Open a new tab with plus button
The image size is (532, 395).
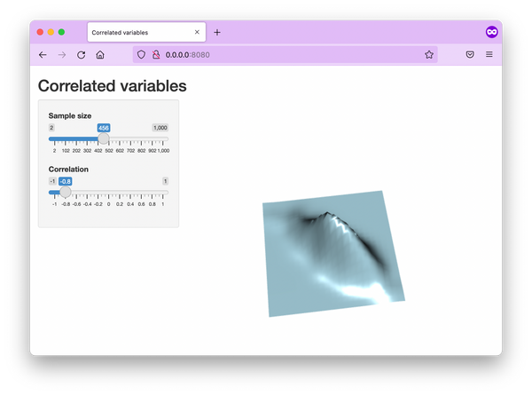click(x=217, y=32)
